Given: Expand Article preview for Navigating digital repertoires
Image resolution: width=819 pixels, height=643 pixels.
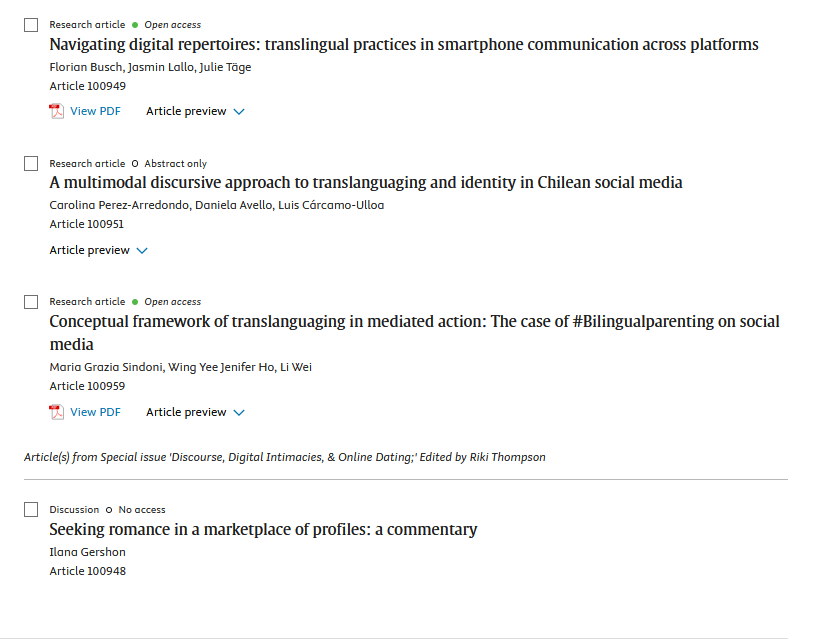Looking at the screenshot, I should pos(195,111).
